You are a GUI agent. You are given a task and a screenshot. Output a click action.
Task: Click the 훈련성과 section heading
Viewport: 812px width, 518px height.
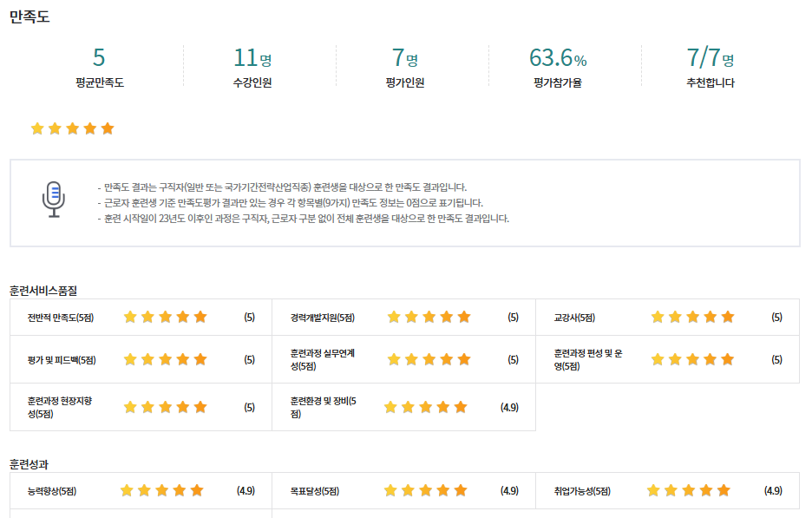point(29,464)
